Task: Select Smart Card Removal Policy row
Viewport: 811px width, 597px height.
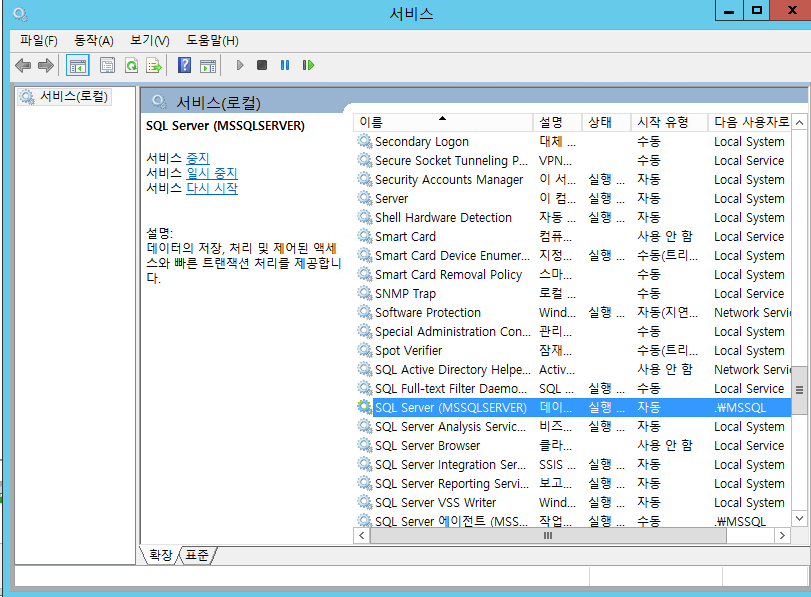Action: point(573,274)
